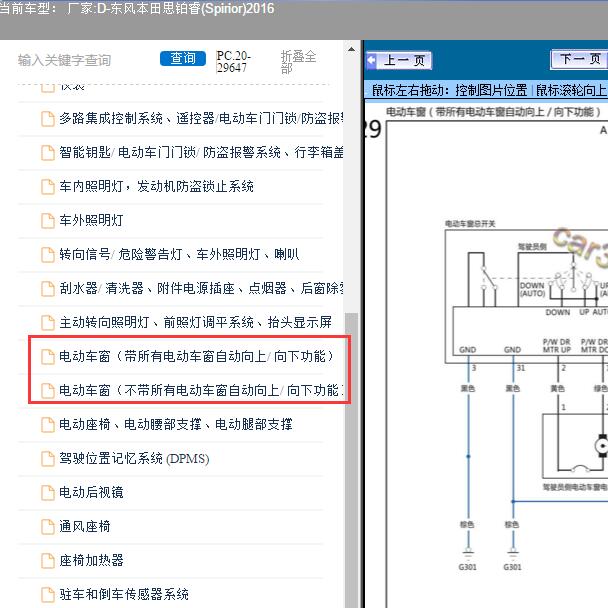Image resolution: width=608 pixels, height=608 pixels.
Task: Click document icon beside 驾驶位置记忆系统
Action: [48, 459]
